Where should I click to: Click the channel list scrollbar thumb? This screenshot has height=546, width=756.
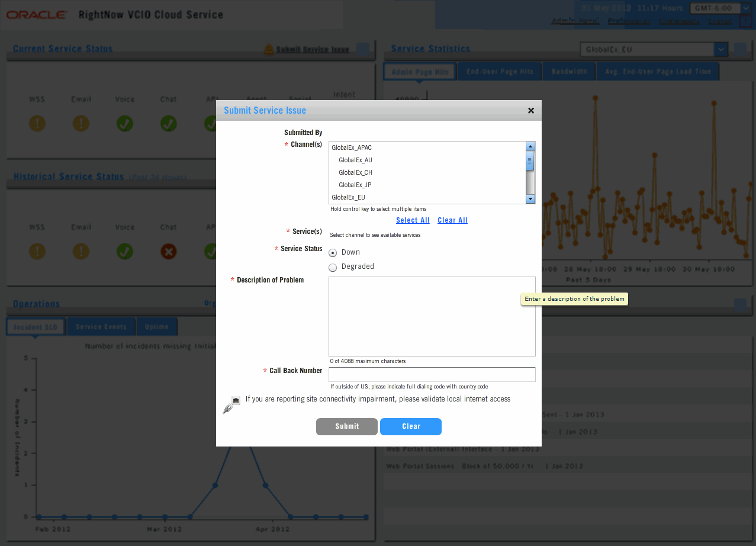(530, 160)
